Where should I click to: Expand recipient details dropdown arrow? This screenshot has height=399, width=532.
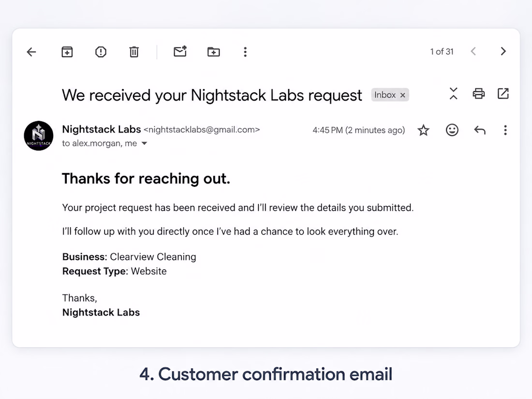pos(144,144)
